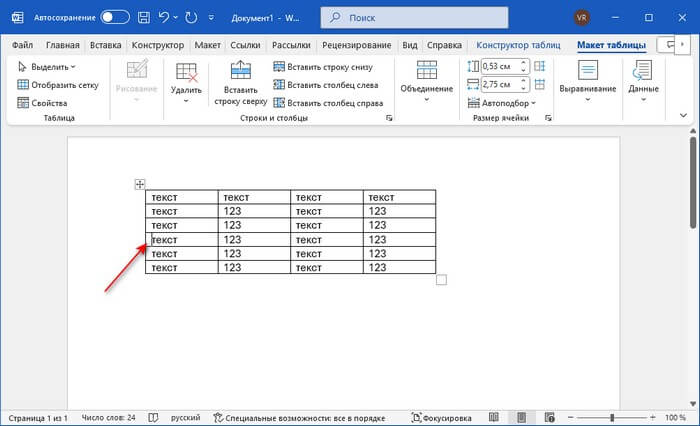Viewport: 700px width, 426px height.
Task: Click the Вставить строку сверху icon
Action: tap(240, 71)
